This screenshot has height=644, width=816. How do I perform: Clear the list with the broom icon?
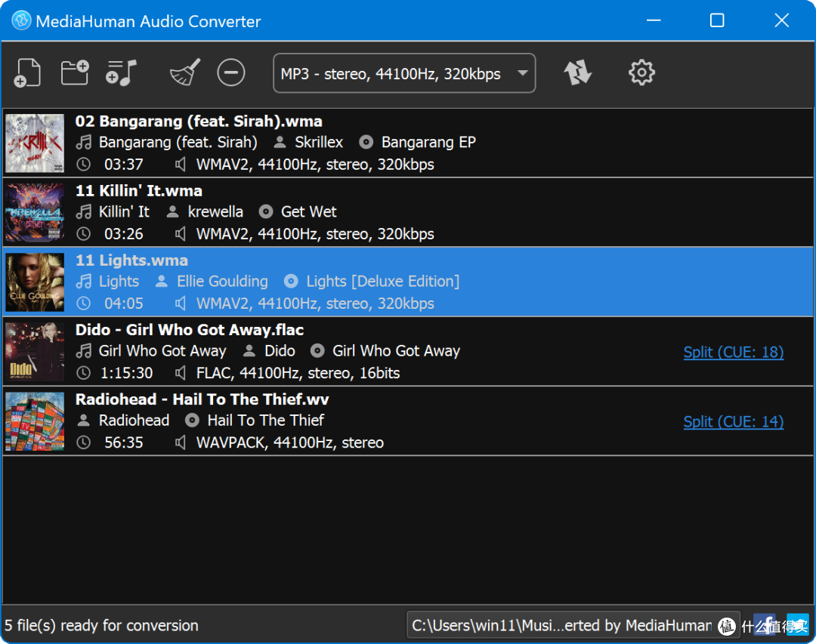185,72
